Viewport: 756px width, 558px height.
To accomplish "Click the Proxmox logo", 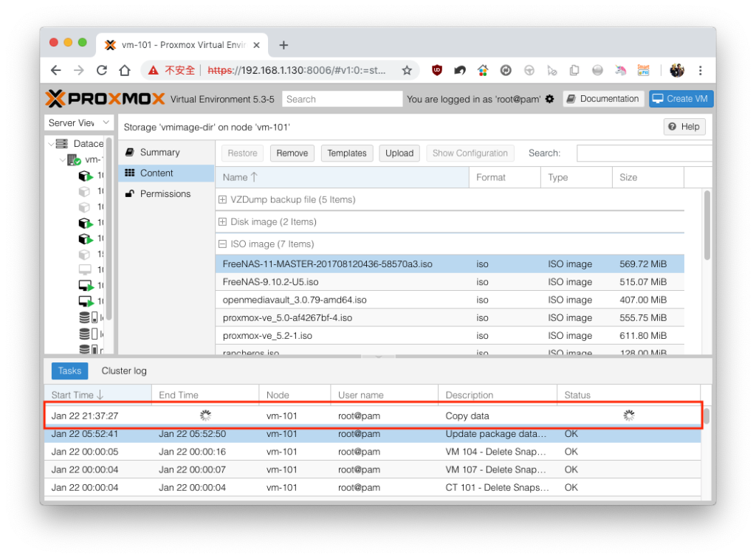I will click(x=105, y=99).
